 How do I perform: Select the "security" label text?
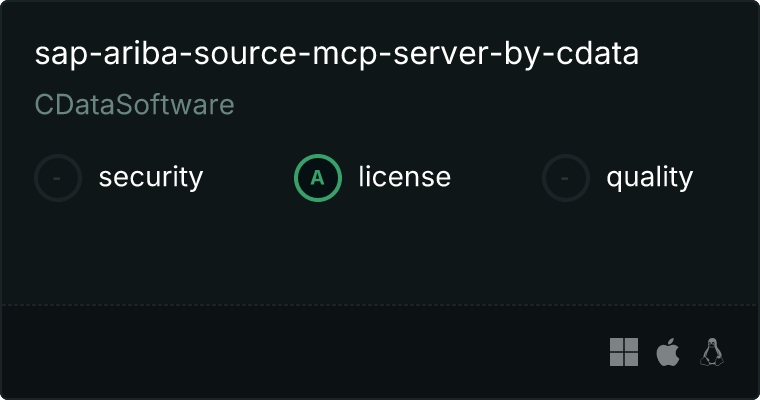150,178
